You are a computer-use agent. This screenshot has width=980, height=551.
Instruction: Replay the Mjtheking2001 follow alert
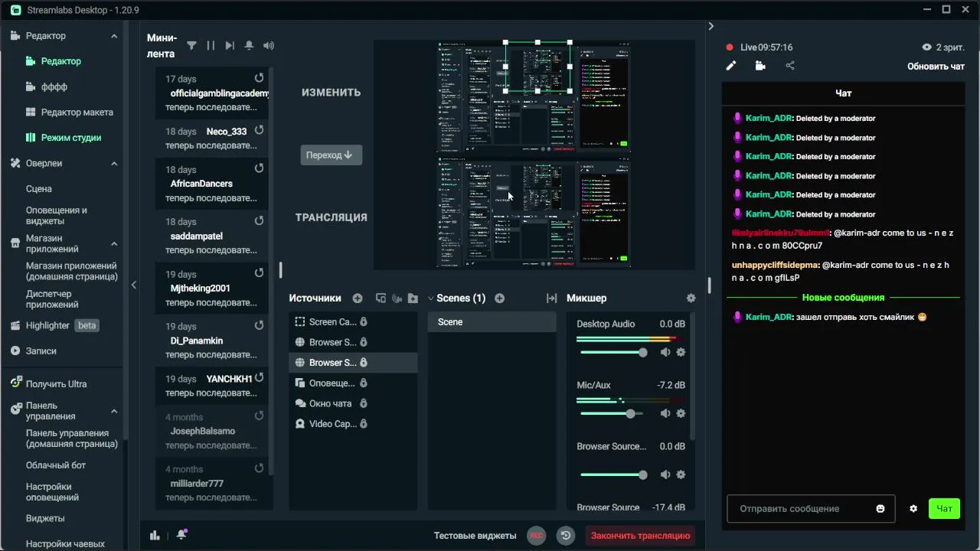[x=259, y=273]
